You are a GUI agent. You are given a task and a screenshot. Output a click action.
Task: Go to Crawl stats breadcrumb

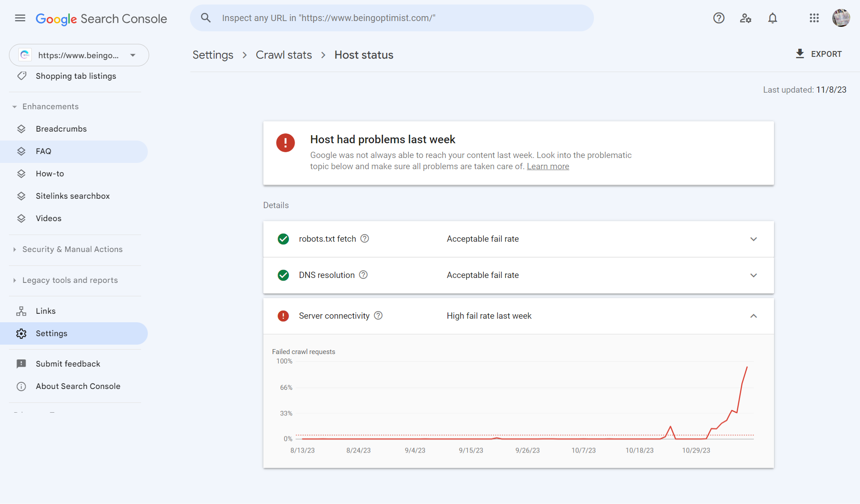284,55
